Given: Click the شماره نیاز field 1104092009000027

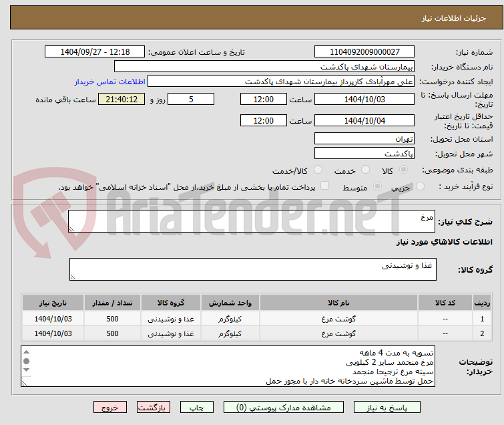Looking at the screenshot, I should 364,52.
